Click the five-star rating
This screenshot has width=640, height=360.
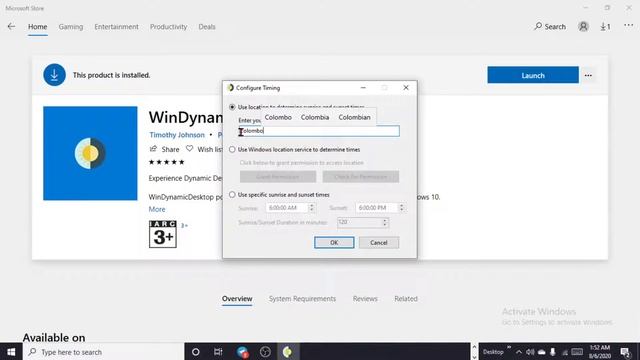(x=167, y=162)
